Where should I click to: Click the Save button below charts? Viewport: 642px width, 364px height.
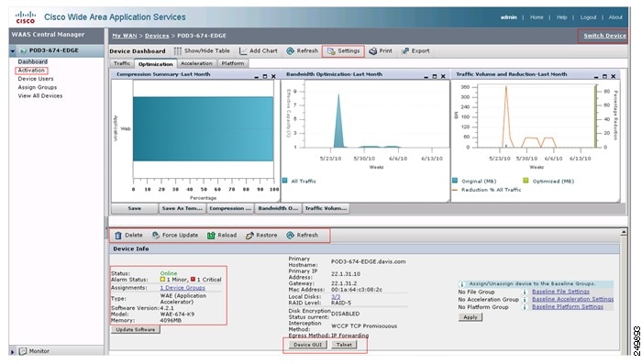tap(134, 208)
